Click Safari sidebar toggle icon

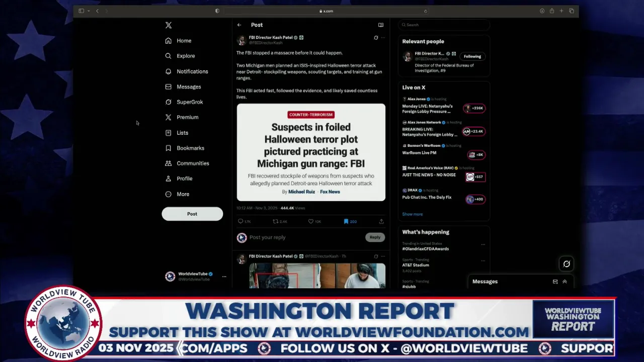point(81,11)
